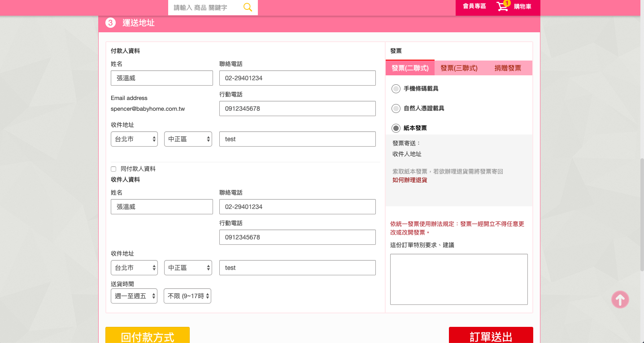Click payer 聯絡電話 input field
Image resolution: width=644 pixels, height=343 pixels.
pyautogui.click(x=297, y=78)
